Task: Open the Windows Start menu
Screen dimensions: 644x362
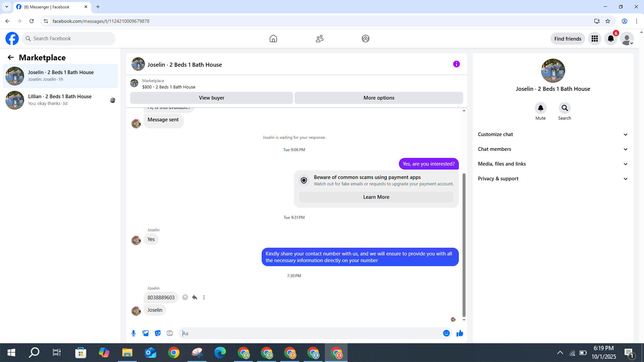Action: 11,353
